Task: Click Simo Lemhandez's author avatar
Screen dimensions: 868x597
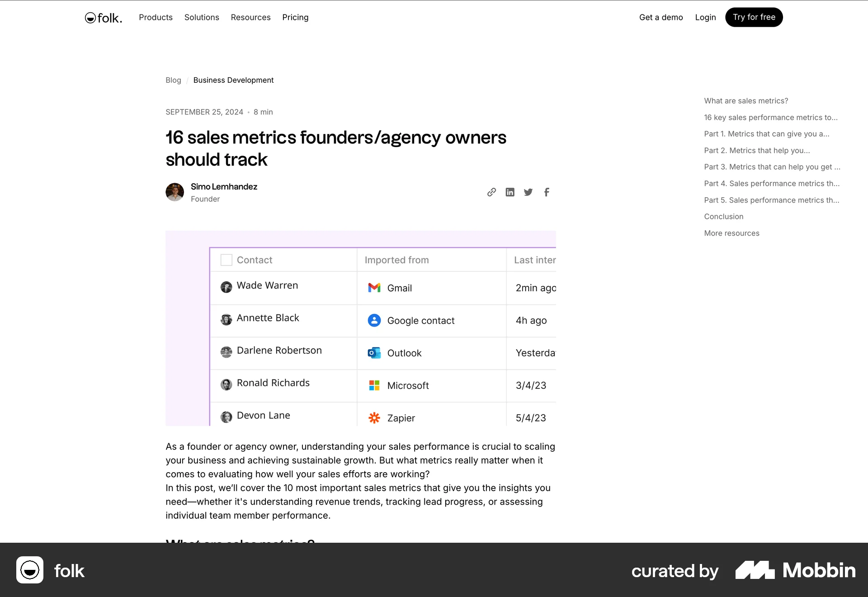Action: coord(175,192)
